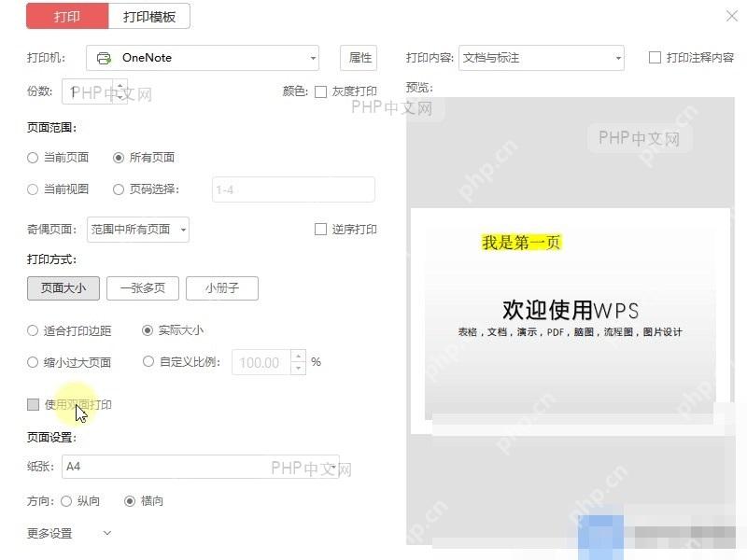The image size is (747, 560).
Task: Expand 更多设置 section
Action: (x=69, y=533)
